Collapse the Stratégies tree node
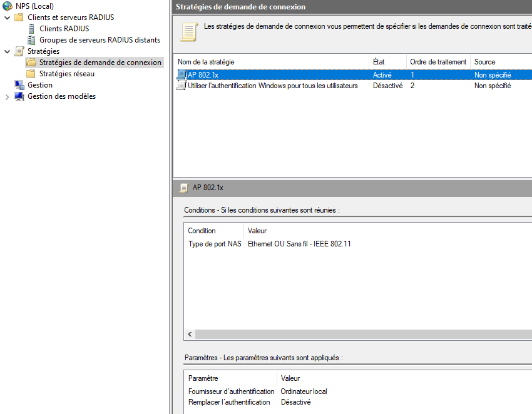The image size is (532, 414). click(x=7, y=51)
